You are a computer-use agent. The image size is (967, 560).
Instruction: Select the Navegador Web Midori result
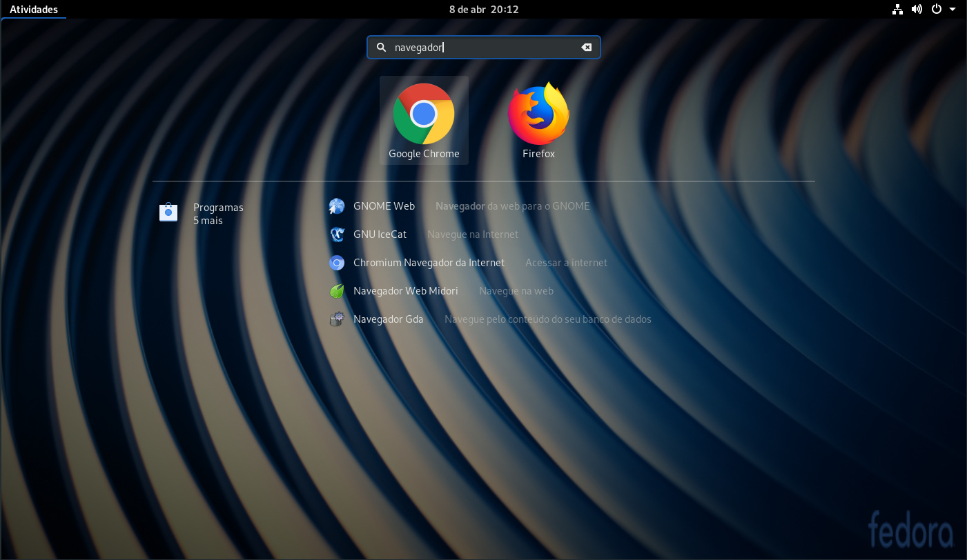405,291
